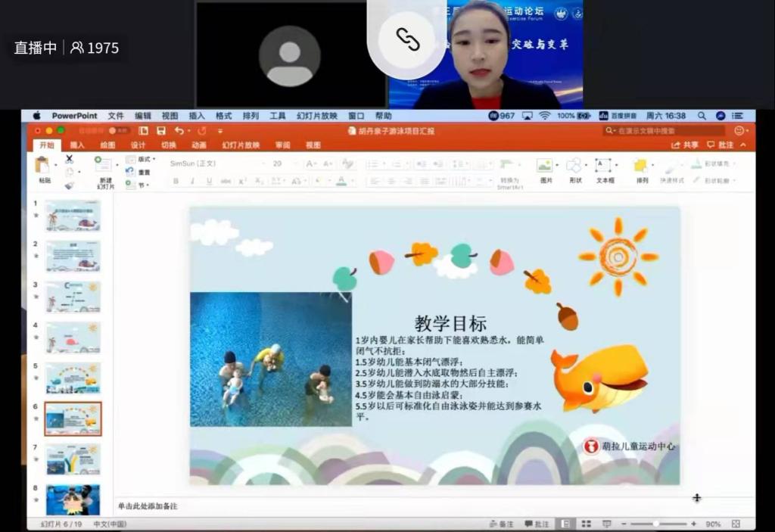This screenshot has height=532, width=775.
Task: Click the undo arrow in title bar
Action: point(179,131)
